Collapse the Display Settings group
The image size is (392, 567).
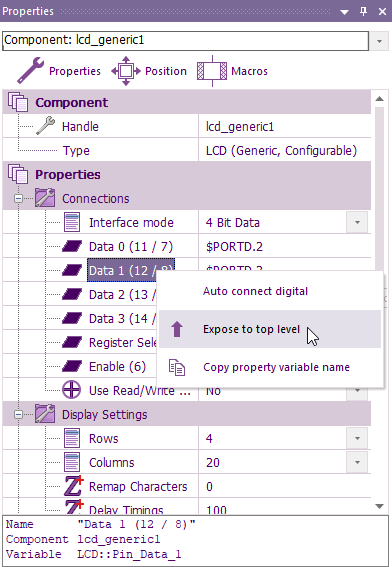pyautogui.click(x=18, y=414)
